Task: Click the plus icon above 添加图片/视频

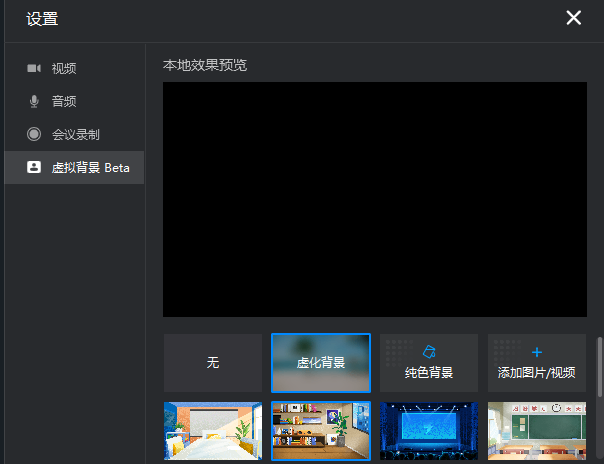Action: pyautogui.click(x=536, y=352)
